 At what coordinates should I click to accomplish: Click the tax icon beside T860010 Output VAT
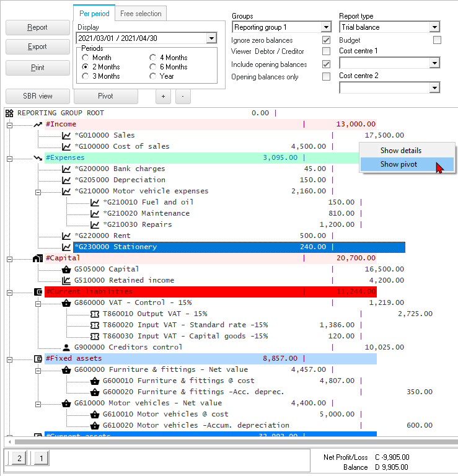(x=95, y=314)
